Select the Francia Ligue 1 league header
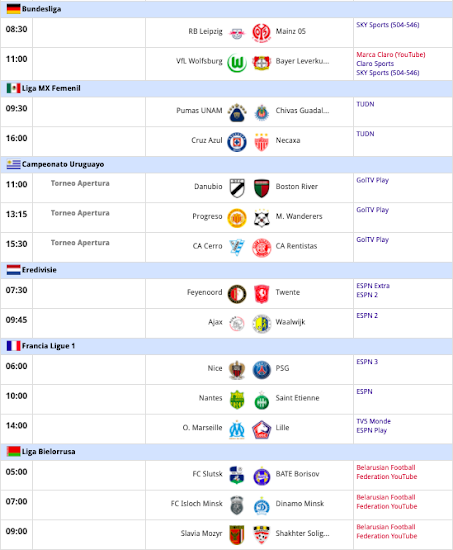The width and height of the screenshot is (453, 550). pos(226,346)
